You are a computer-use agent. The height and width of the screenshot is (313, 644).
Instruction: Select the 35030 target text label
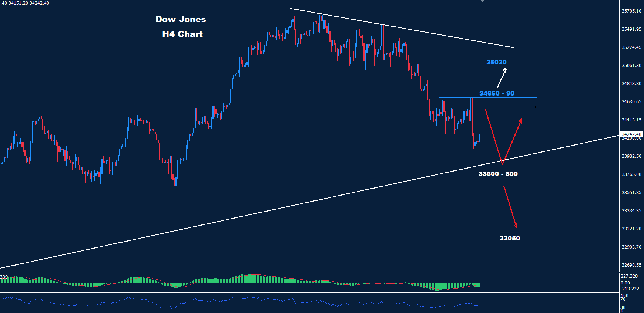point(496,62)
